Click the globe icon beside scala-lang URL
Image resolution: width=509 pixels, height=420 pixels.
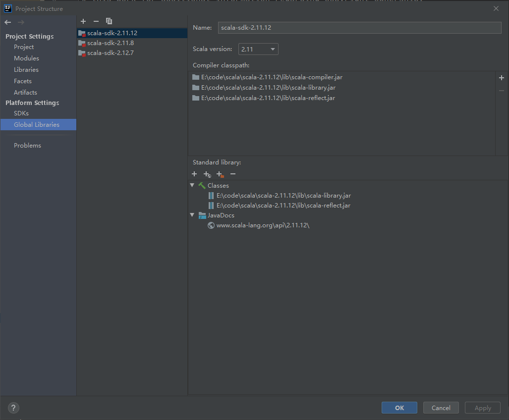click(x=211, y=225)
